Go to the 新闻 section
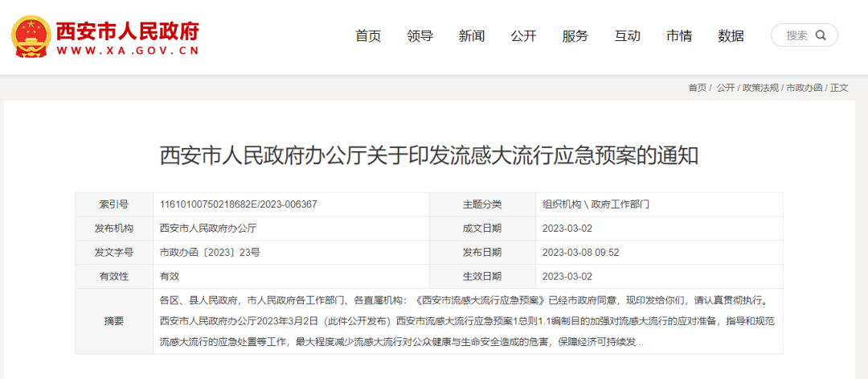This screenshot has height=379, width=868. [472, 36]
